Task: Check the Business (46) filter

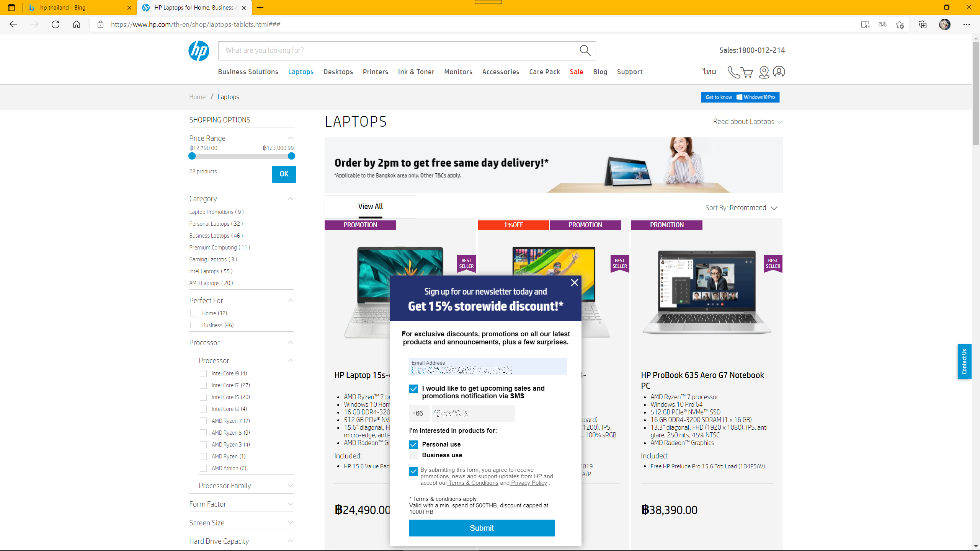Action: pyautogui.click(x=194, y=325)
